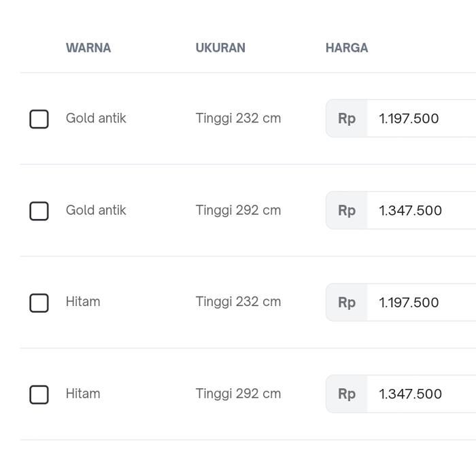Select price input for Hitam 292 cm

[x=422, y=394]
